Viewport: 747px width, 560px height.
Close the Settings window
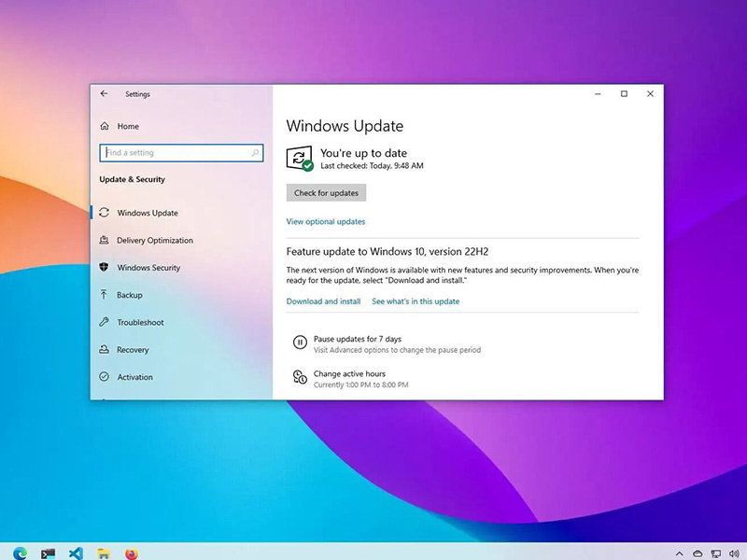click(650, 94)
